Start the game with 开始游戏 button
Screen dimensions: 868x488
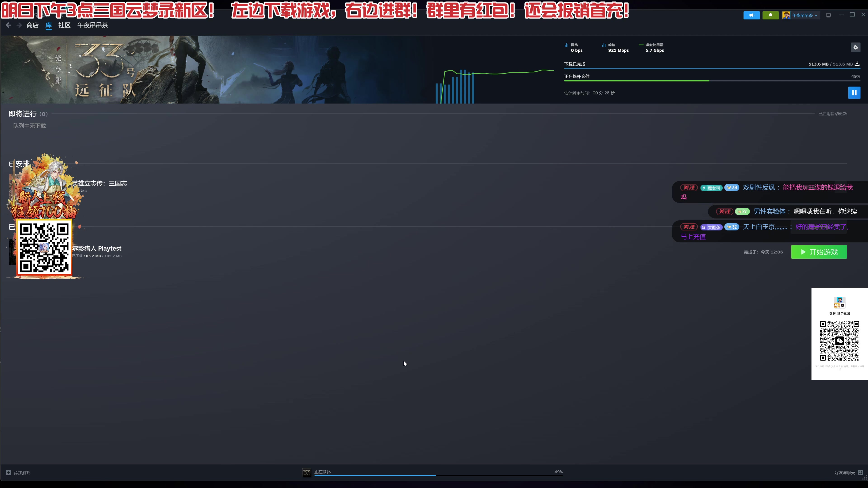pyautogui.click(x=819, y=252)
